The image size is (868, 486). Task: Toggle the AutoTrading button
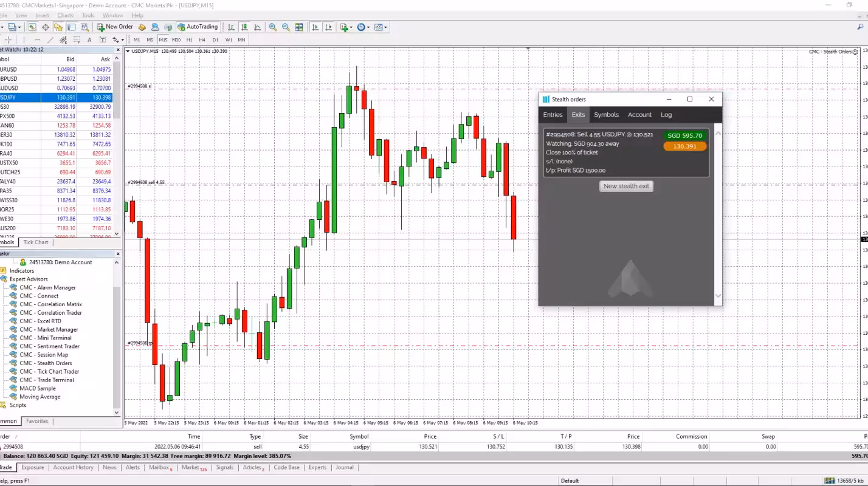pyautogui.click(x=197, y=27)
